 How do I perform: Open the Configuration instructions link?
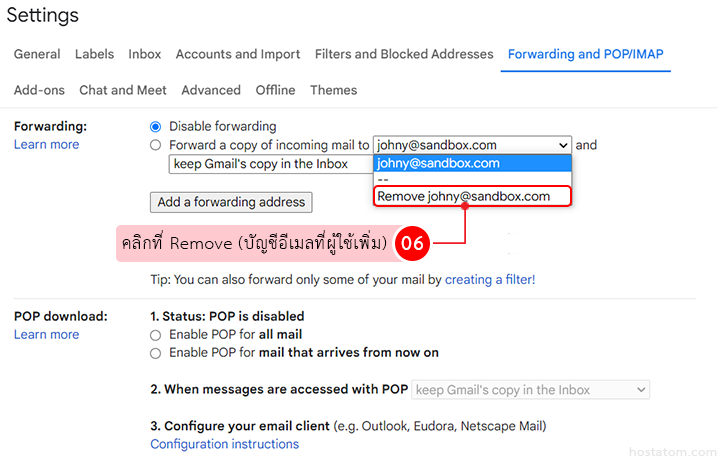pyautogui.click(x=224, y=444)
